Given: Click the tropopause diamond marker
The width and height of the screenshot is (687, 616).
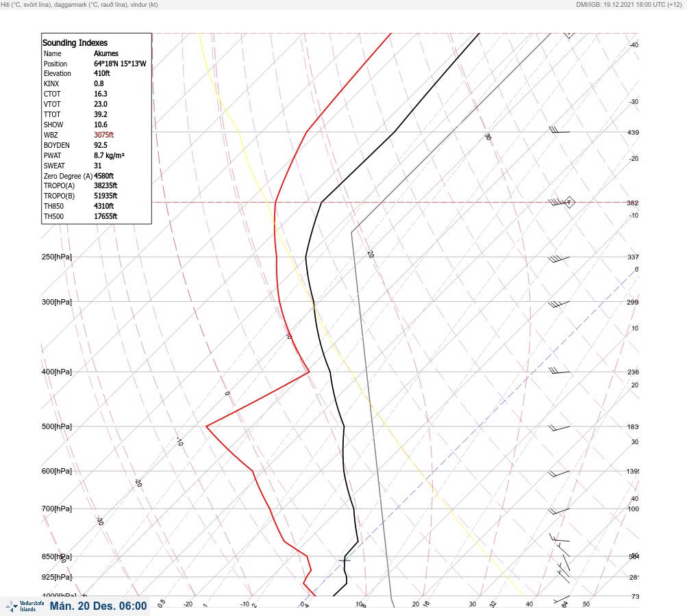Looking at the screenshot, I should pos(569,203).
